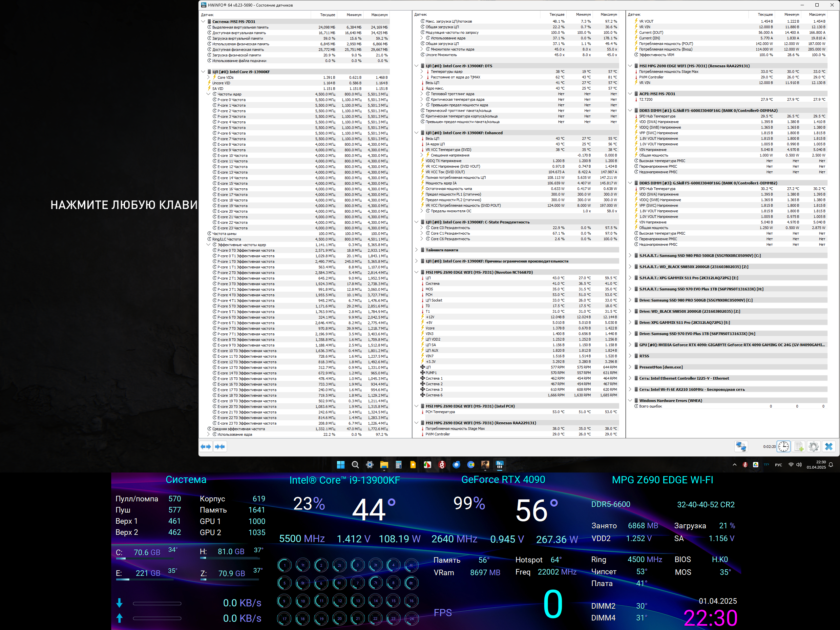840x630 pixels.
Task: Click the РУС language indicator
Action: [779, 465]
